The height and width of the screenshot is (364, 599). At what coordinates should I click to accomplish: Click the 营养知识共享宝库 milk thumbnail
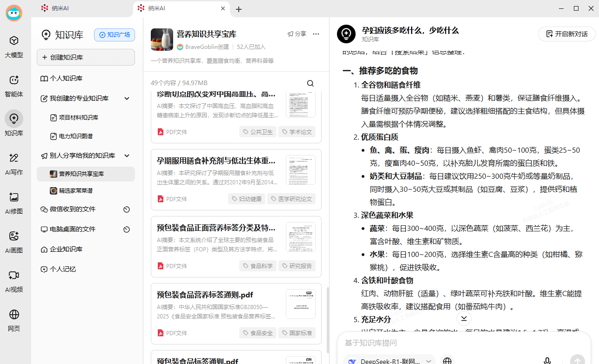coord(162,40)
